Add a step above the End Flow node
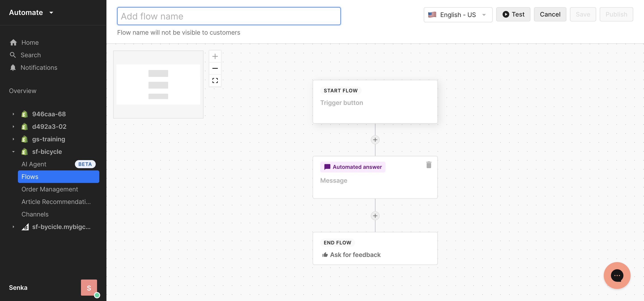Screen dimensions: 644x301 pyautogui.click(x=375, y=216)
